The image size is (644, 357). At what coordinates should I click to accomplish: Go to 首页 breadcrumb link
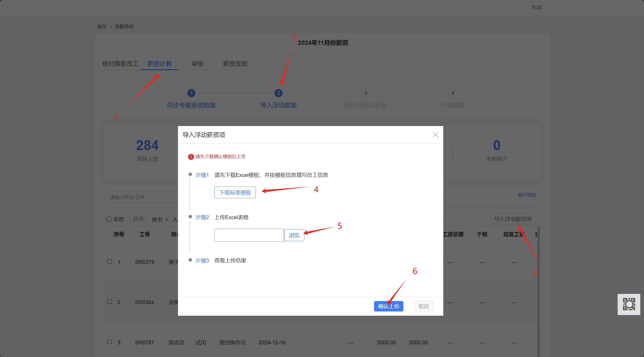[102, 27]
